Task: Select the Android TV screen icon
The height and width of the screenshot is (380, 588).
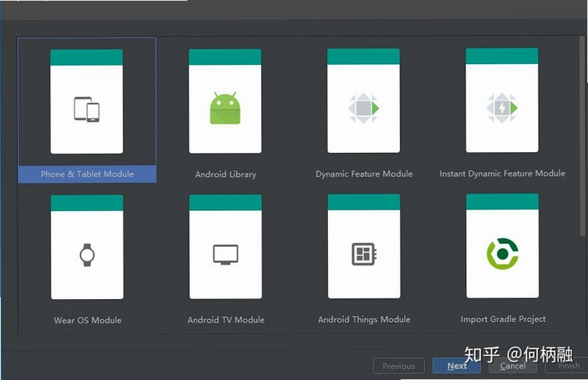Action: point(226,255)
